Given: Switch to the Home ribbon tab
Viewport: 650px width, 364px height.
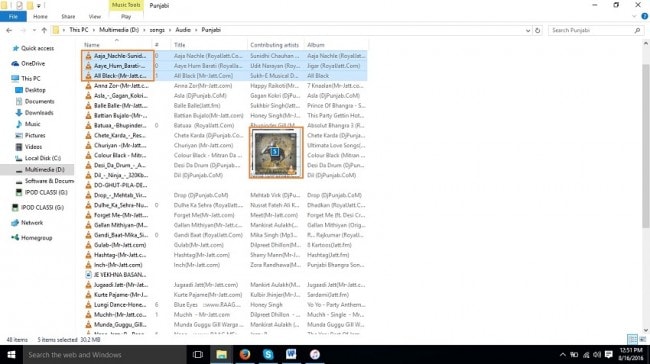Looking at the screenshot, I should (x=40, y=17).
